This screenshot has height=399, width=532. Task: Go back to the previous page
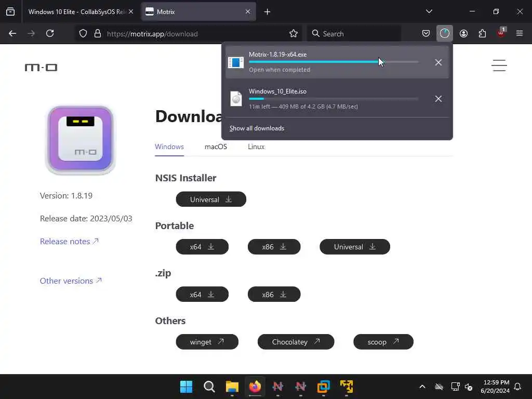point(12,34)
